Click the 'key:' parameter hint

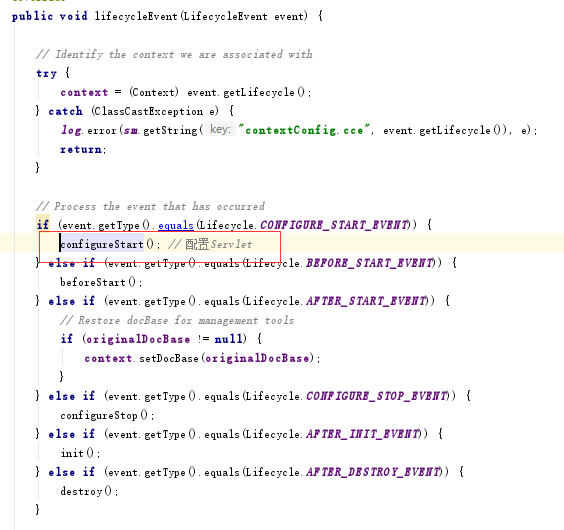(x=220, y=129)
